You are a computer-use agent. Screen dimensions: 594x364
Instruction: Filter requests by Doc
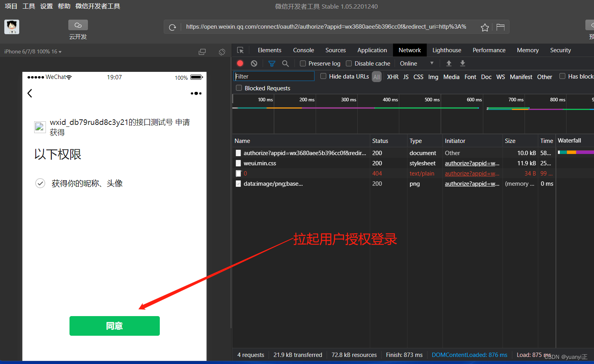486,77
